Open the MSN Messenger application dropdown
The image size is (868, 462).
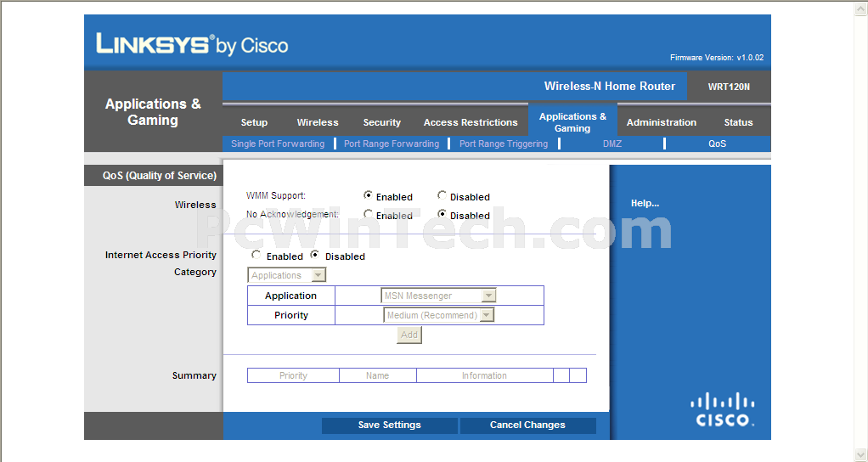coord(438,296)
